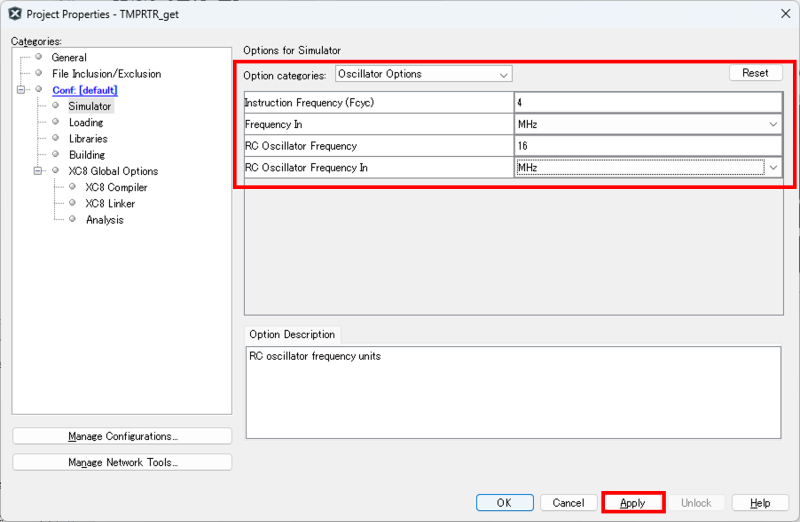
Task: Click the Apply button
Action: 633,503
